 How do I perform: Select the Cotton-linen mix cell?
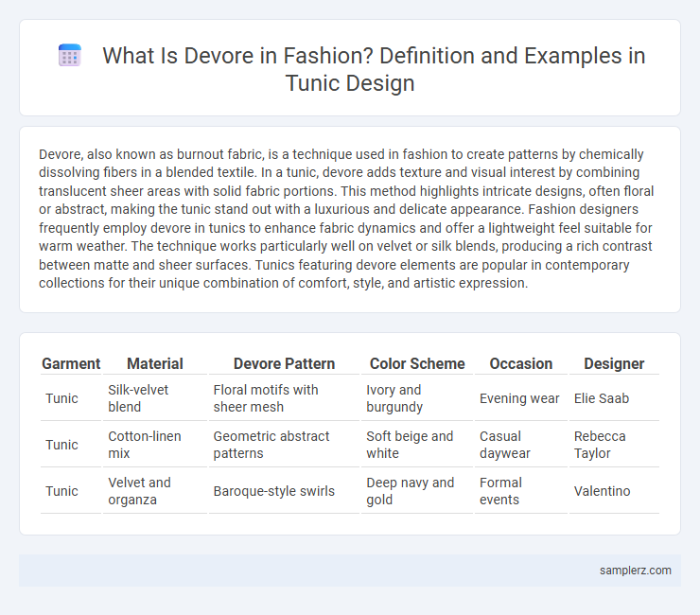pos(155,445)
